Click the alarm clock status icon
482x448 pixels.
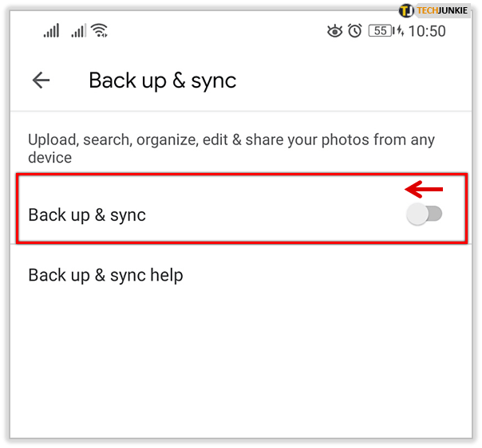coord(355,32)
